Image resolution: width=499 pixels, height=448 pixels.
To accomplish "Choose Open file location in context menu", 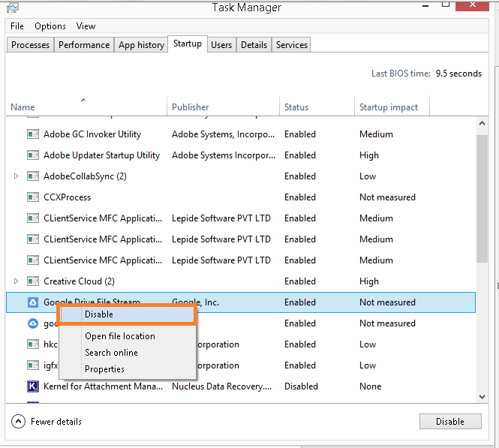I will 127,336.
